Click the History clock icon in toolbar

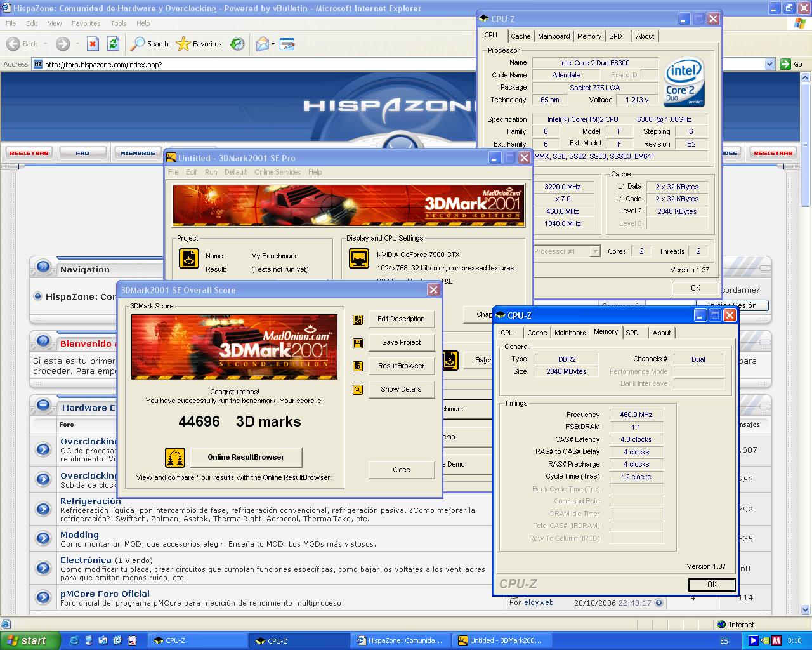pos(237,44)
